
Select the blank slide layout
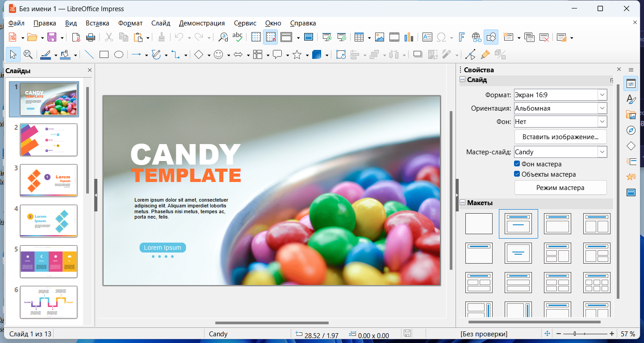479,223
